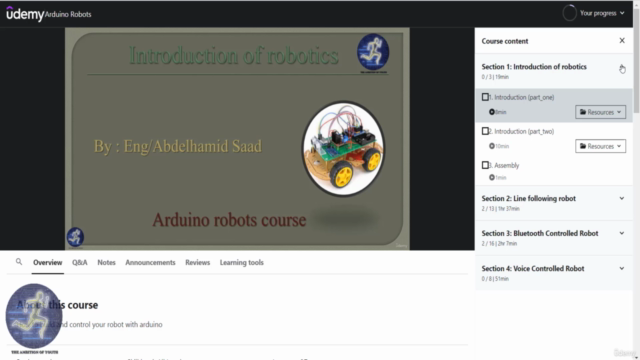Click the robot car image in video
Viewport: 640px width, 360px height.
(343, 149)
